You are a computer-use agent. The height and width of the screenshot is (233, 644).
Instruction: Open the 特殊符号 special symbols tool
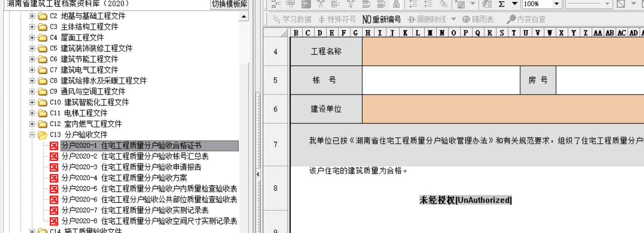click(x=337, y=20)
